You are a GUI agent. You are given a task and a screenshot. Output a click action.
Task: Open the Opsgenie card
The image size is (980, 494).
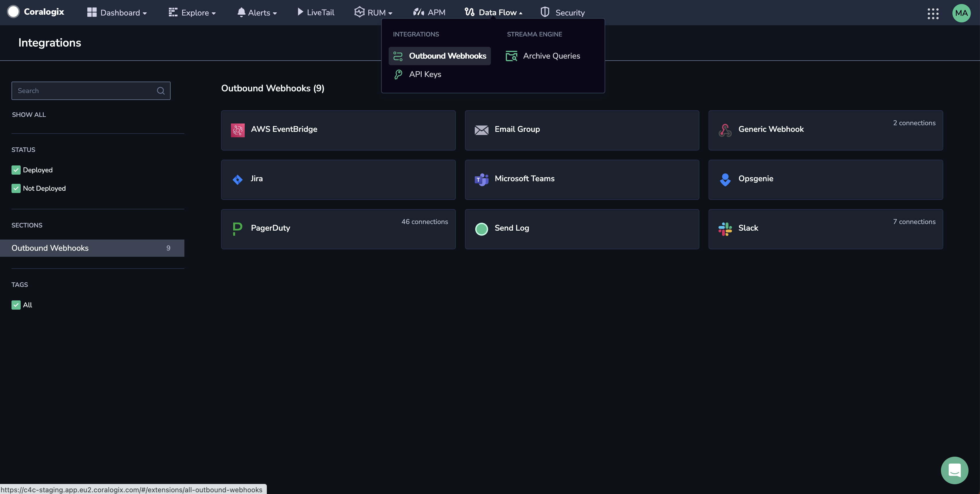pos(825,180)
